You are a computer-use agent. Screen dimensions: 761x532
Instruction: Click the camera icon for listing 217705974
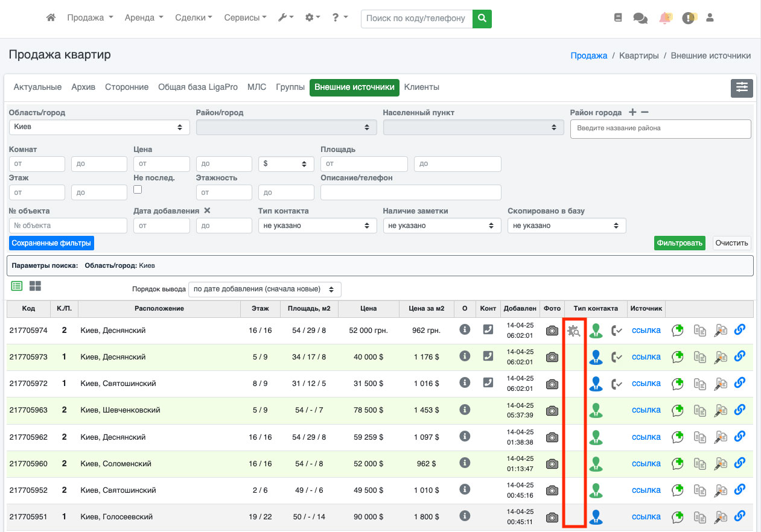pos(552,331)
